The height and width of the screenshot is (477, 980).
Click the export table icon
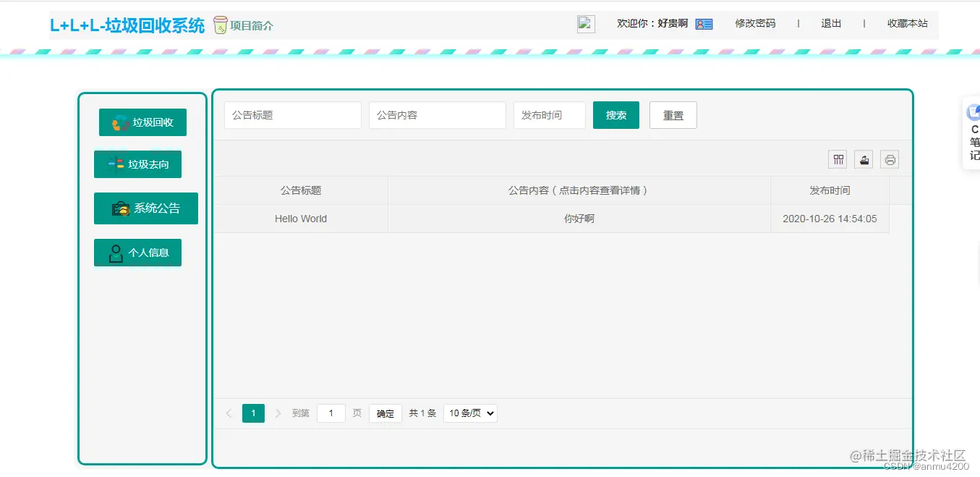[x=864, y=159]
